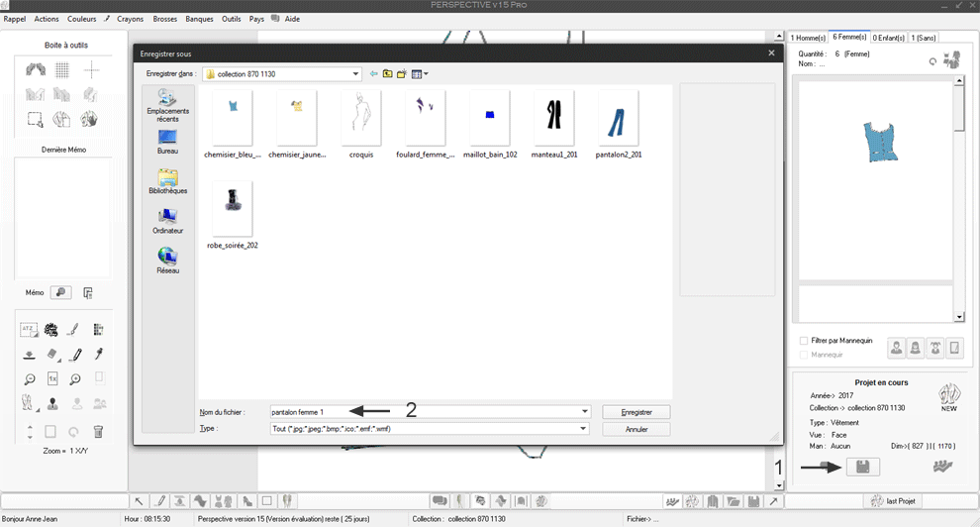Click the trash bin icon in the toolbox
Viewport: 980px width, 527px height.
coord(98,432)
